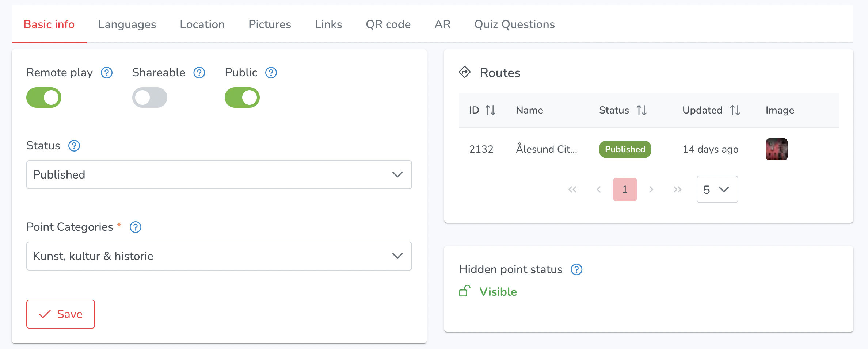Select page 1 in routes pagination
Viewport: 868px width, 349px height.
[625, 189]
